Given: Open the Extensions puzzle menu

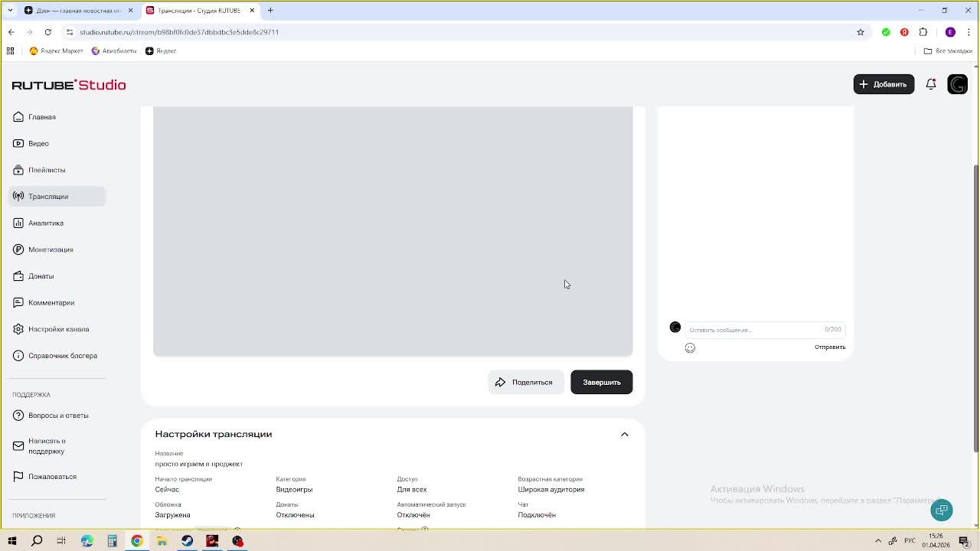Looking at the screenshot, I should pyautogui.click(x=923, y=32).
